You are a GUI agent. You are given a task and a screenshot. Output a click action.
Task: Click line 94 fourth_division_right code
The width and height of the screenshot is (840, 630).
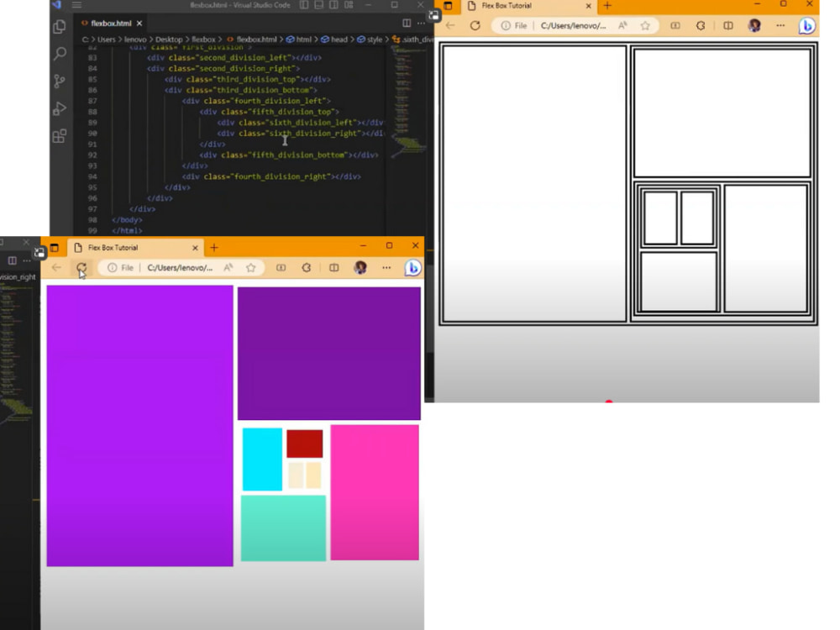point(271,176)
